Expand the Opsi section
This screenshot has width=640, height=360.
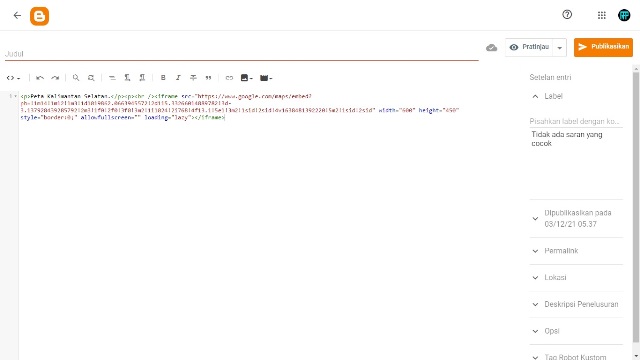click(576, 331)
